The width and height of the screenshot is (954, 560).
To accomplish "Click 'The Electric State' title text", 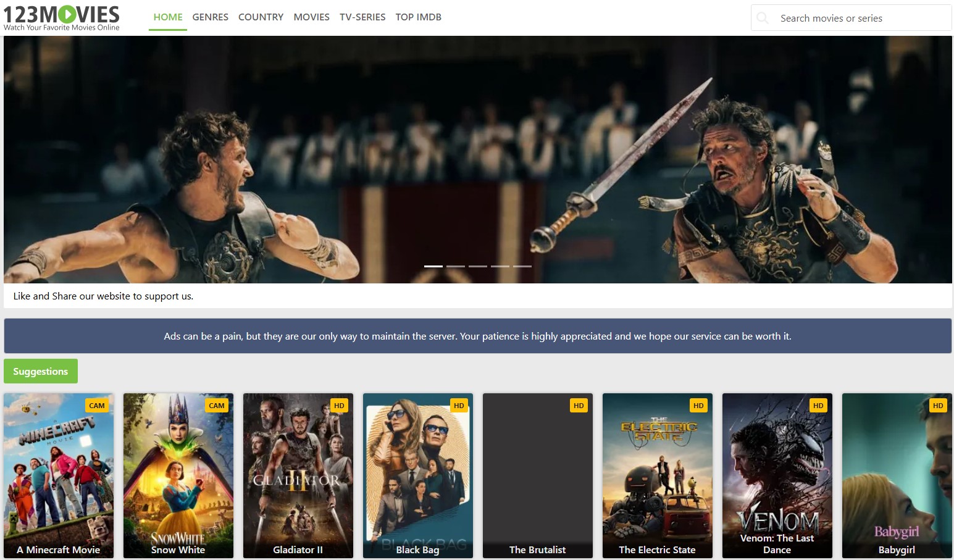I will point(658,550).
